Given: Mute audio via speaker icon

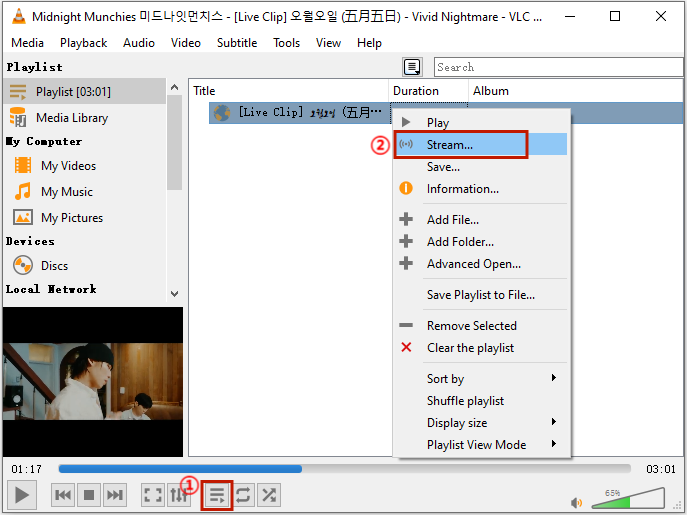Looking at the screenshot, I should point(577,502).
